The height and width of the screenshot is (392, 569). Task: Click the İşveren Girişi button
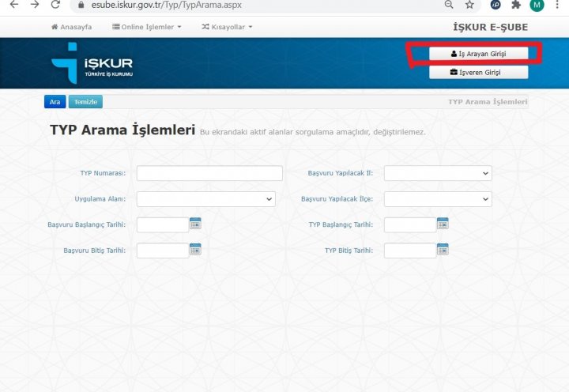pos(479,72)
